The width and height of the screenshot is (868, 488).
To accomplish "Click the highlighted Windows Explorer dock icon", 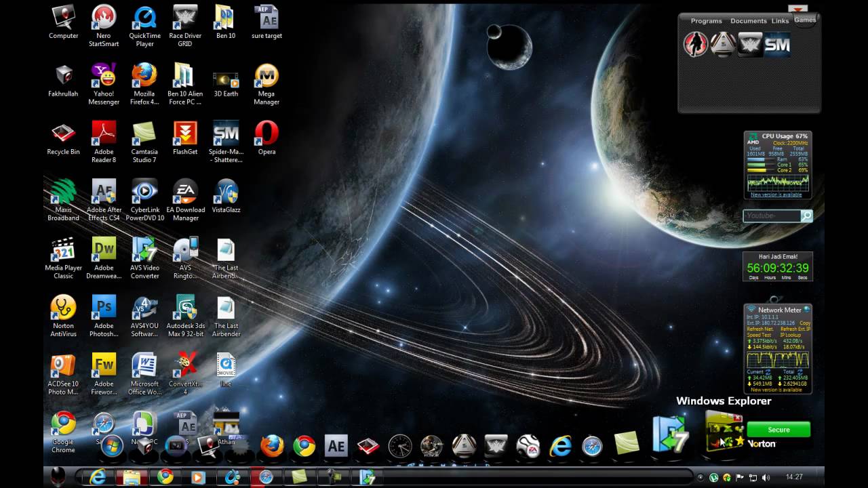I will [724, 432].
